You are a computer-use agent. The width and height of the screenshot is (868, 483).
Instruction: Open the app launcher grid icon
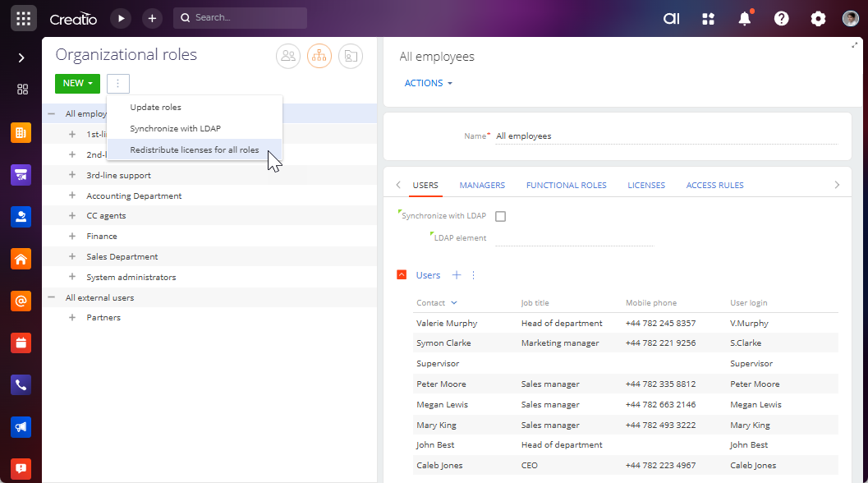tap(23, 18)
